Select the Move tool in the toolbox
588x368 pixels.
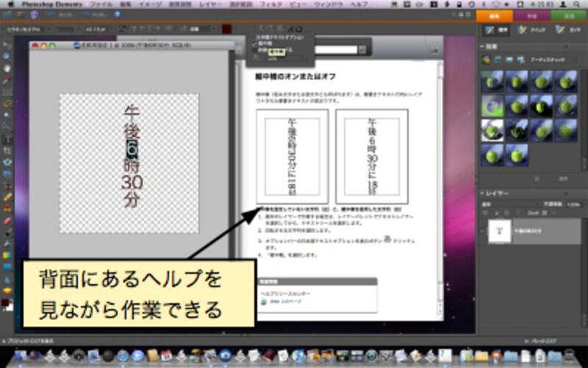pyautogui.click(x=7, y=45)
